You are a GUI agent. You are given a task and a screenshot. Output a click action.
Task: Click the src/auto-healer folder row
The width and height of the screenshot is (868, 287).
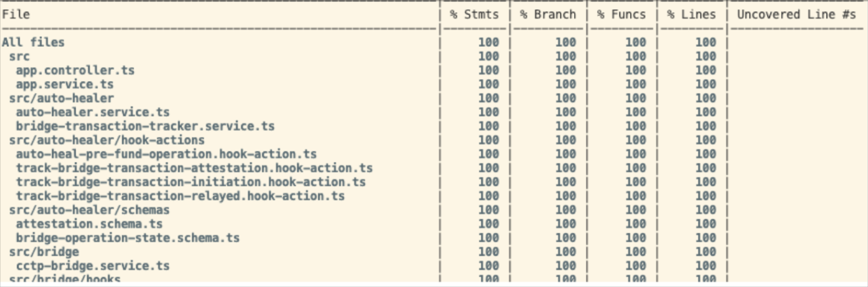click(61, 99)
